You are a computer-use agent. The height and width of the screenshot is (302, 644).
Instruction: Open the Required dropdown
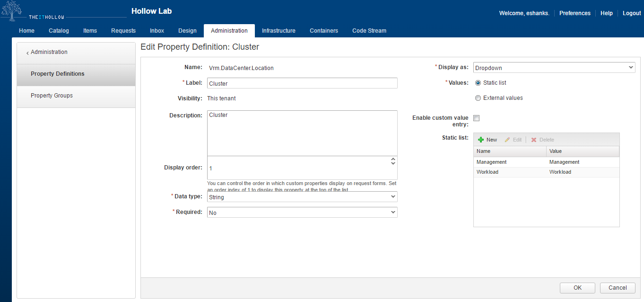(x=302, y=213)
